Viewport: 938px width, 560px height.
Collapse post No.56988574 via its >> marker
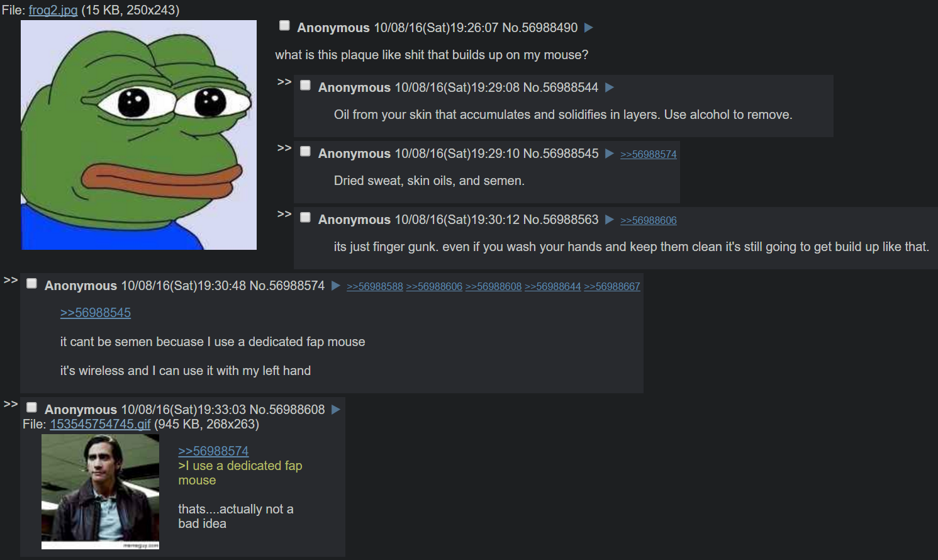coord(11,280)
